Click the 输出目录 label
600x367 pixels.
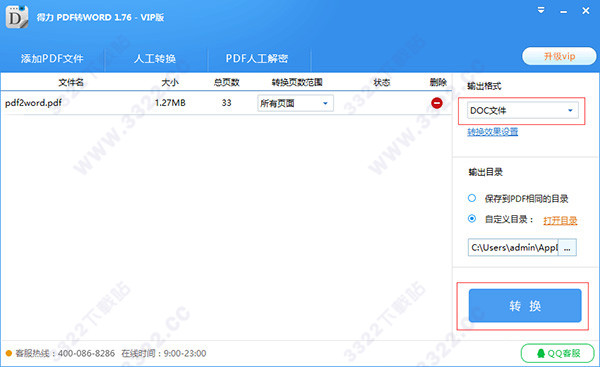tap(486, 172)
